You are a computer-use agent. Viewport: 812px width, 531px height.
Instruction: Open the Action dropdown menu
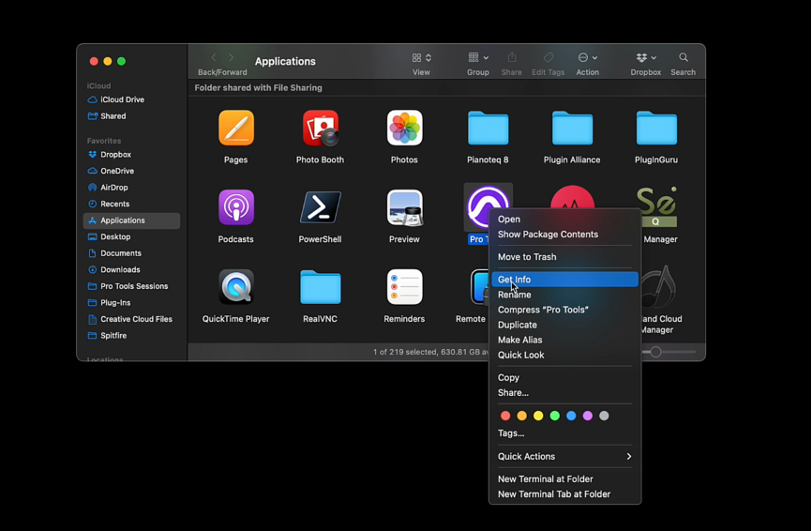[588, 57]
